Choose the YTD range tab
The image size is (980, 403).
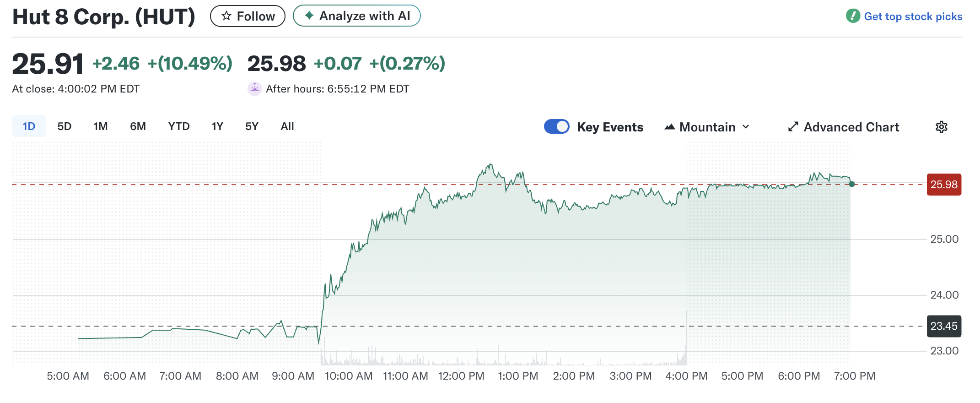coord(179,126)
